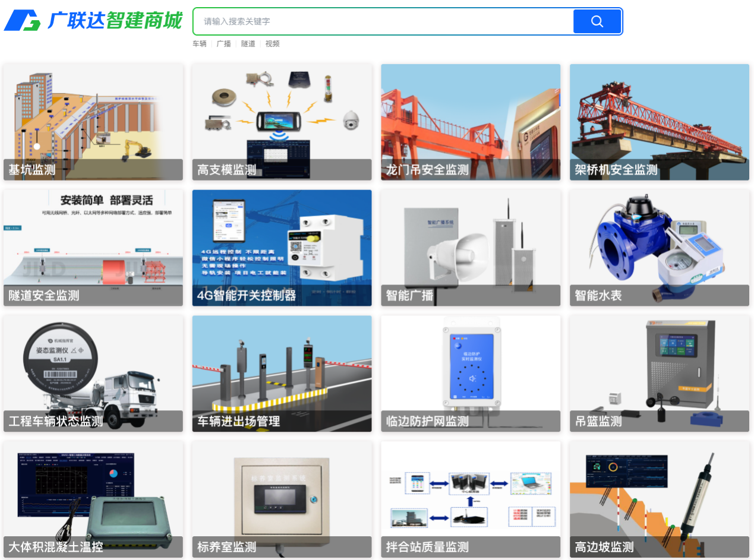Open the 车辆进出场管理 product card

282,374
